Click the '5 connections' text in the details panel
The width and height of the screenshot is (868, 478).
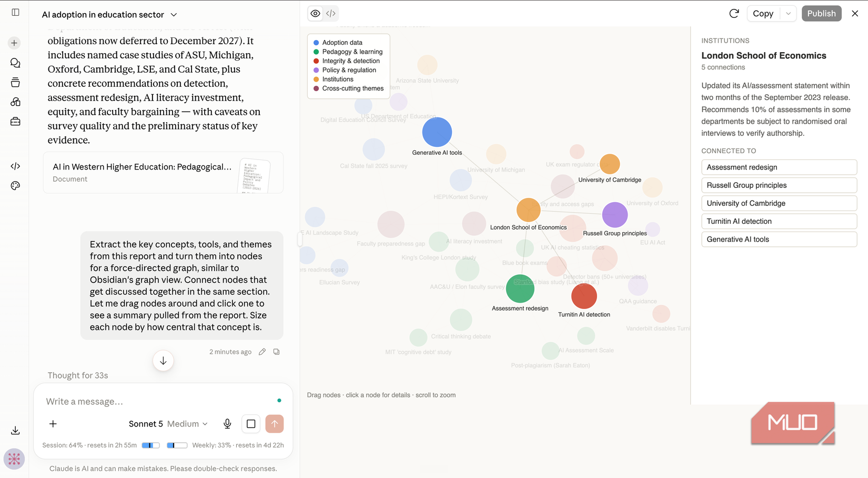click(723, 67)
